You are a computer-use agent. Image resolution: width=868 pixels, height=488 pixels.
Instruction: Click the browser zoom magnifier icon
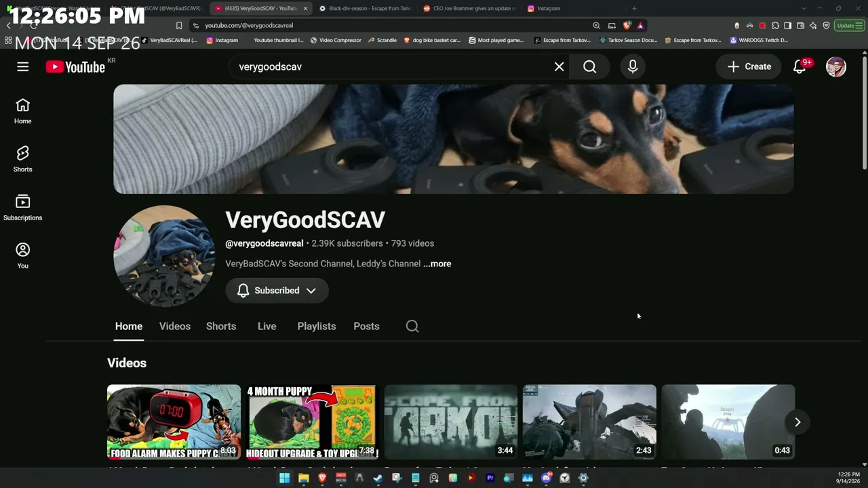pos(596,25)
